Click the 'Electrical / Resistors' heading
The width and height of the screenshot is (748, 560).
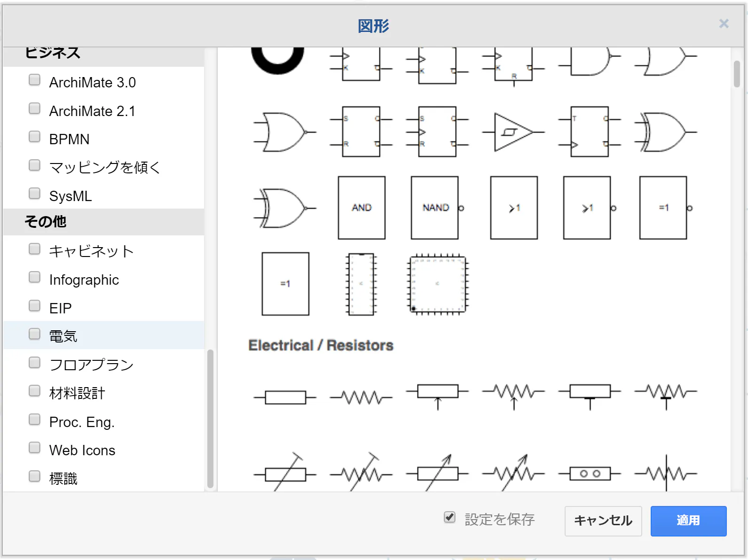321,345
